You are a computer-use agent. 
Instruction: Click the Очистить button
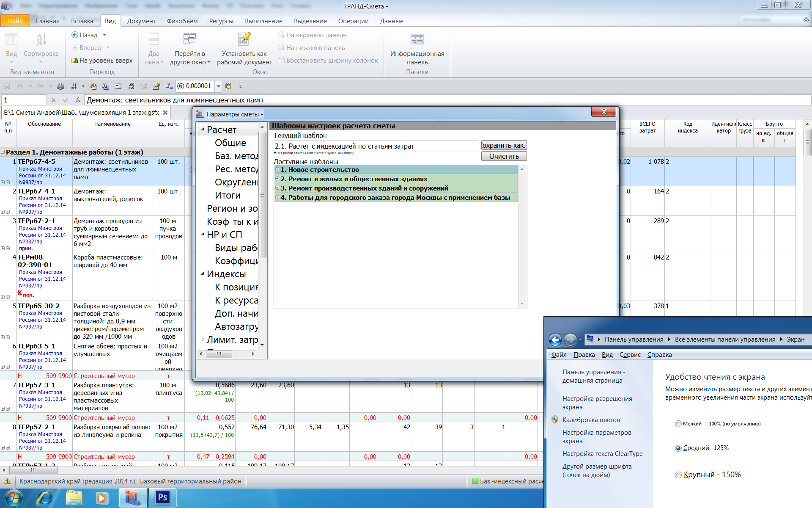coord(504,157)
